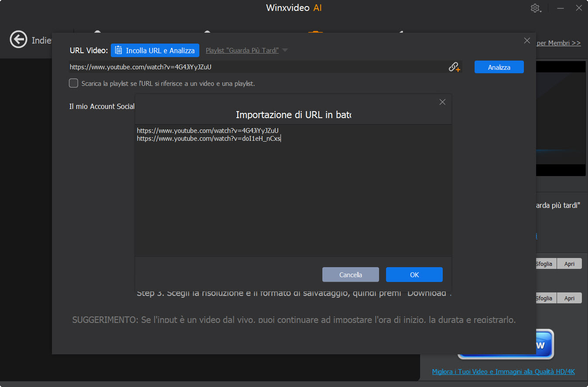Click inside the batch URL text area
Viewport: 588px width, 387px height.
point(292,187)
